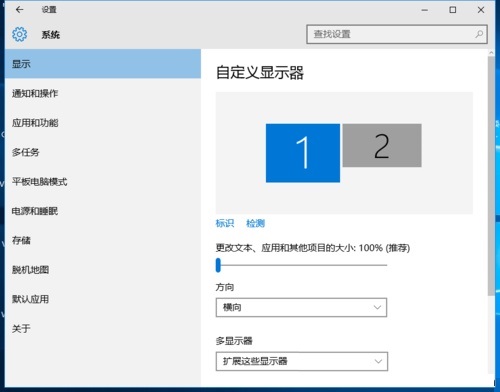
Task: Click the 标识 link
Action: pyautogui.click(x=225, y=223)
